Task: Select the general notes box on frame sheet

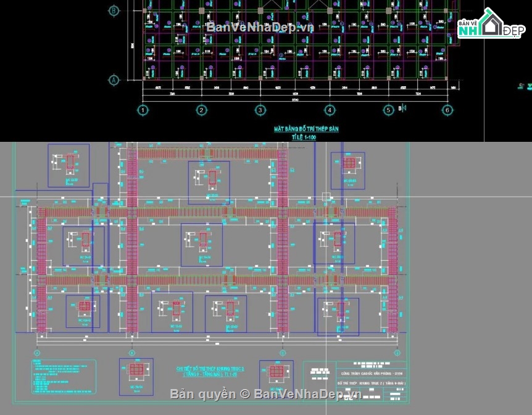Action: click(x=64, y=377)
